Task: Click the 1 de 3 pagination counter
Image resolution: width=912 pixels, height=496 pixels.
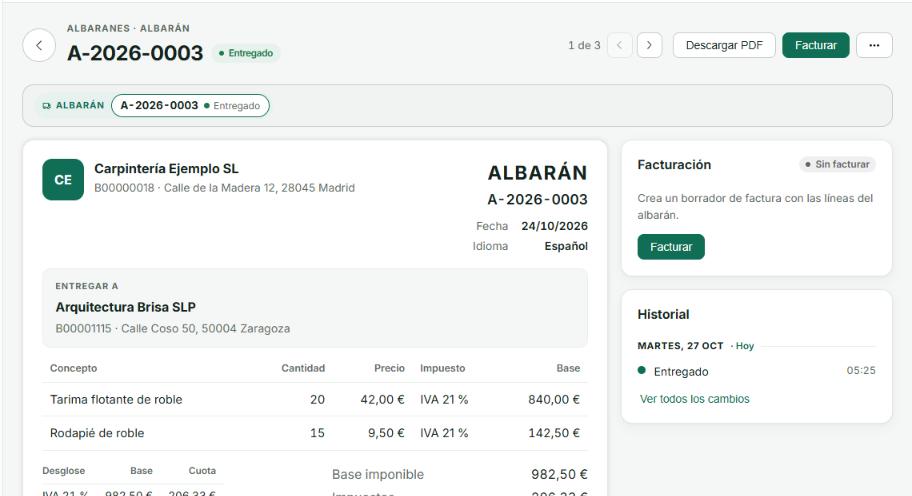Action: pyautogui.click(x=584, y=45)
